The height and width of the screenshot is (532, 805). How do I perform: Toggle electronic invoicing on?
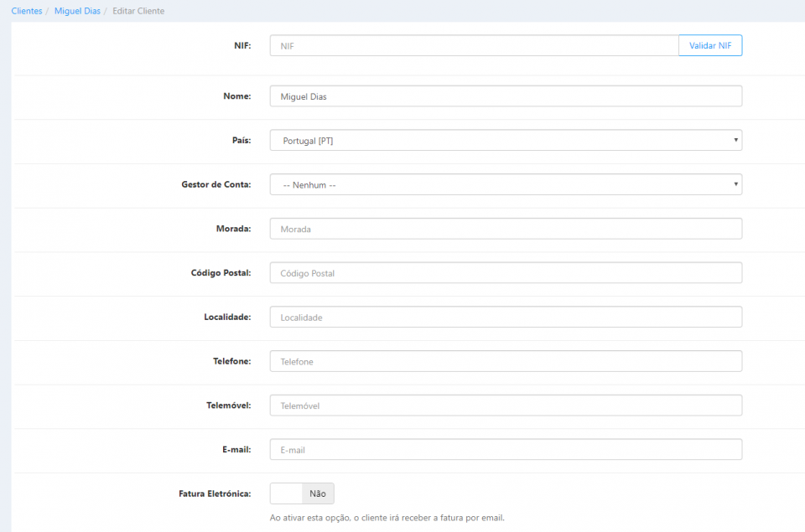tap(284, 493)
